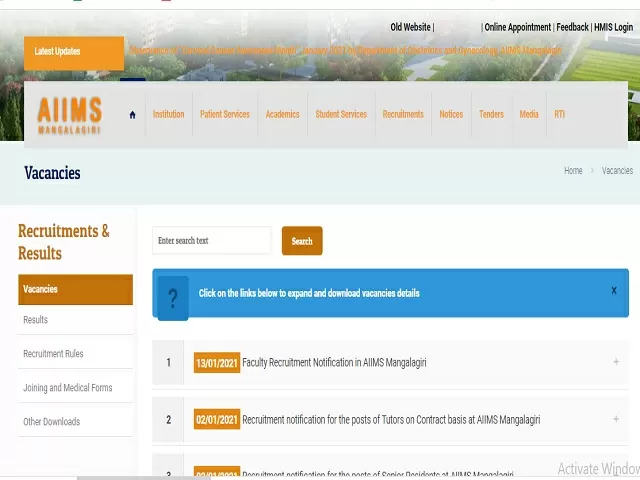The image size is (640, 480).
Task: Click the scrolling Cervical Cancer Awareness news text
Action: point(345,51)
